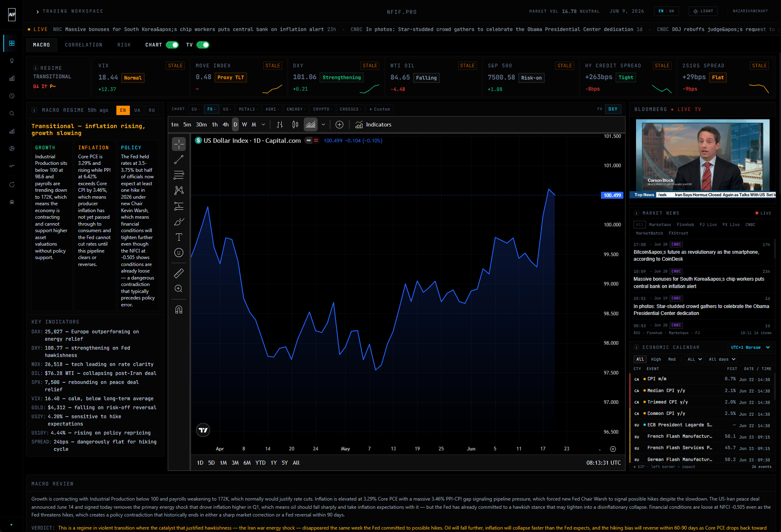This screenshot has width=781, height=532.
Task: Select the ruler measure tool
Action: coord(179,273)
